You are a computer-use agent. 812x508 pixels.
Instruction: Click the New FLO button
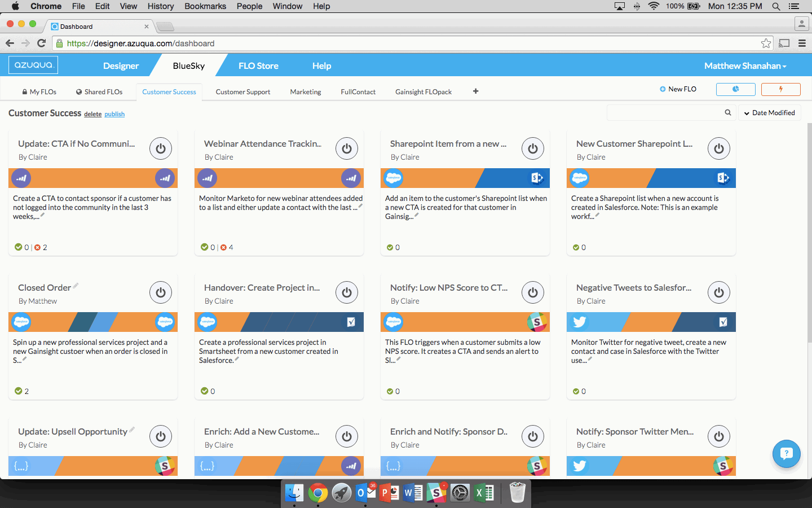(678, 89)
